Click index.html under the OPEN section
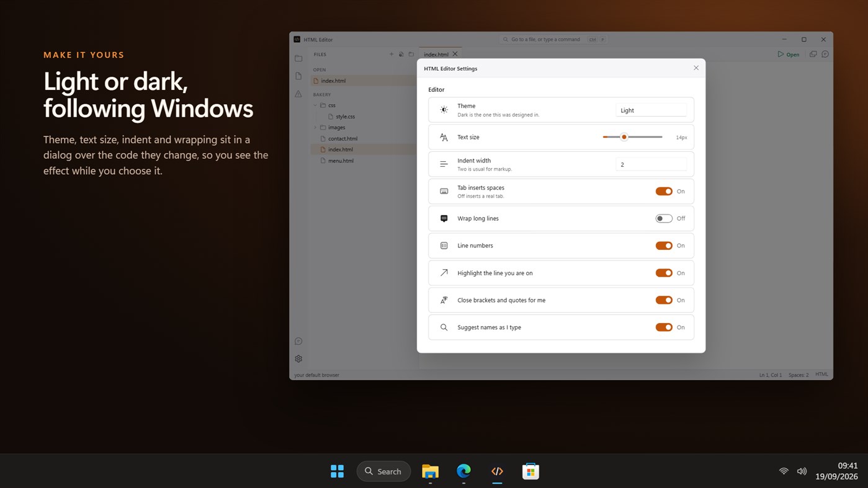The width and height of the screenshot is (868, 488). [x=363, y=81]
